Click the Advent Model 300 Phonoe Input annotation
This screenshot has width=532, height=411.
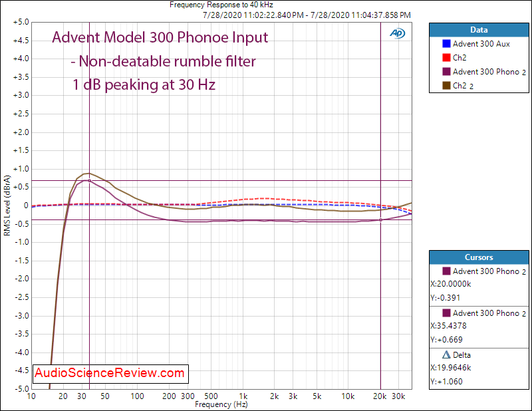coord(160,37)
